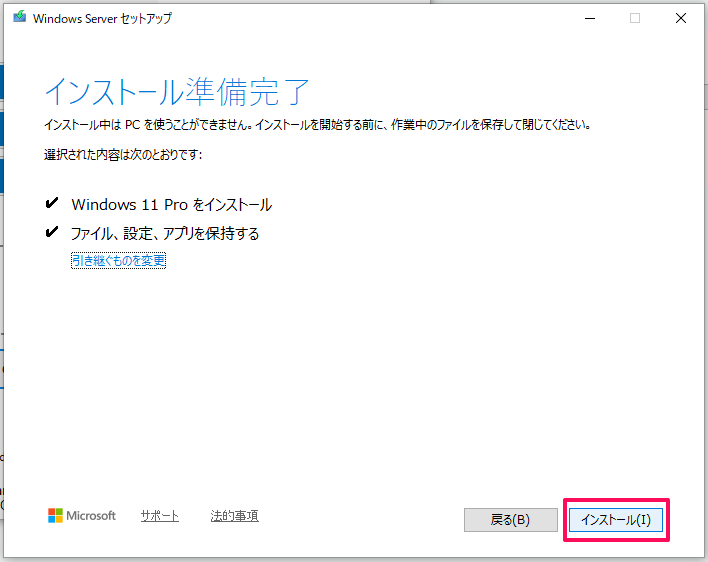Click the checkmark beside Windows 11 Pro をインストール

pyautogui.click(x=52, y=204)
